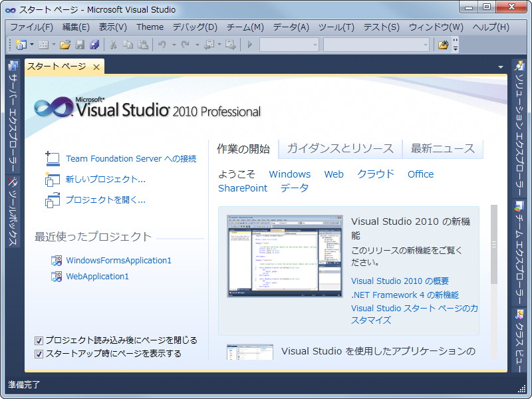Open the ファイル(F) menu
This screenshot has width=532, height=399.
31,27
